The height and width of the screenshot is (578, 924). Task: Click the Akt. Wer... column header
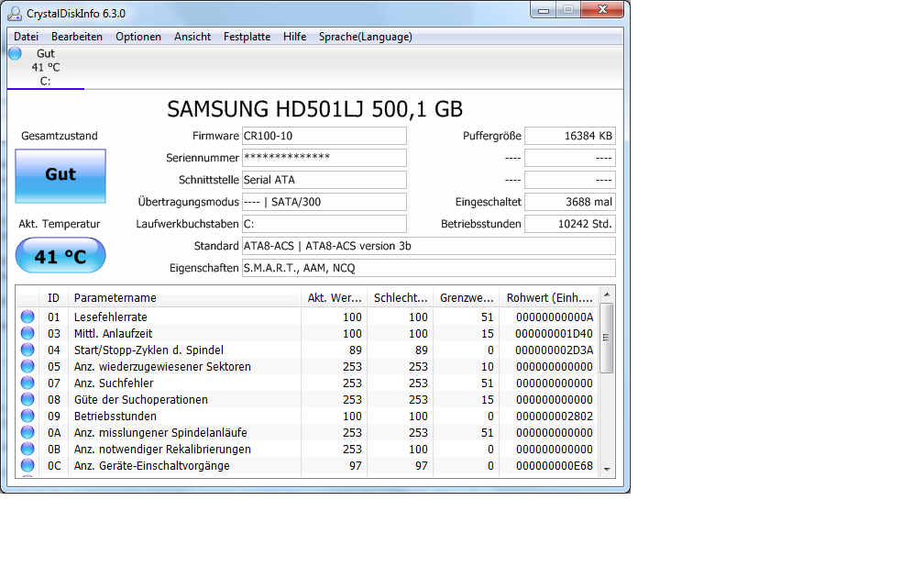(x=334, y=298)
